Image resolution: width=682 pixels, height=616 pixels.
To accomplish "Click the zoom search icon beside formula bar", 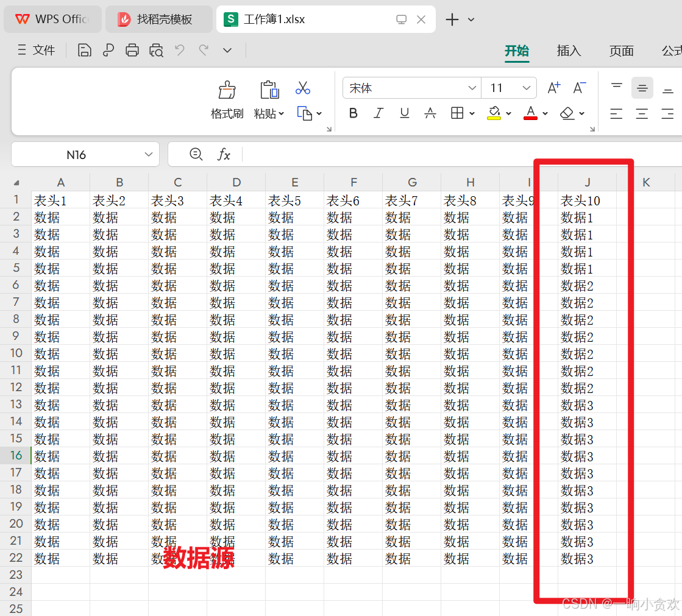I will [x=196, y=154].
